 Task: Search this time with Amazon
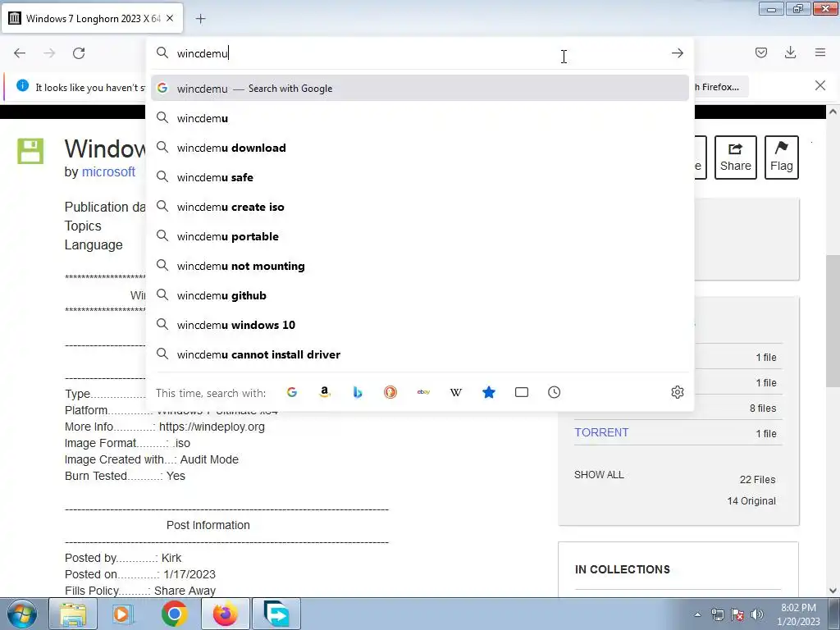(x=325, y=392)
